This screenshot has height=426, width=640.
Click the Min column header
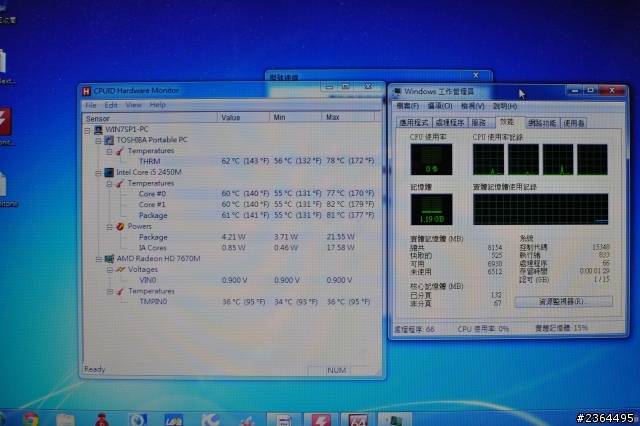pos(296,118)
